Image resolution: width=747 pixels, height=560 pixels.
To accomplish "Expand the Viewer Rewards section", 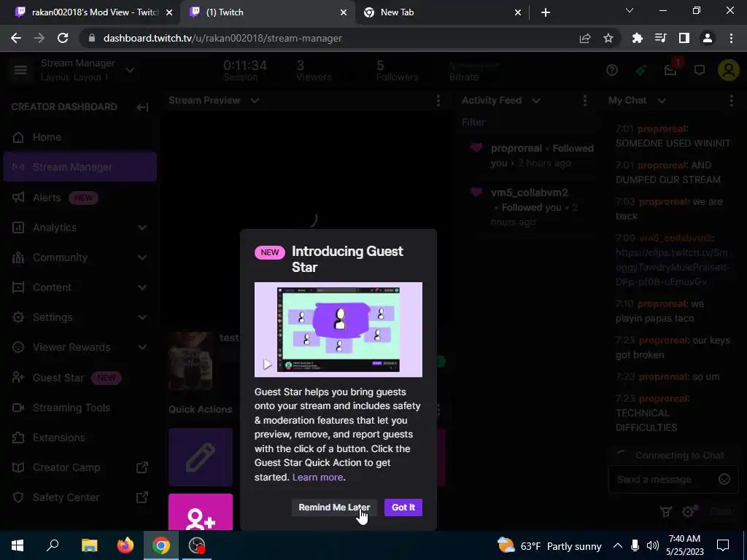I will click(80, 347).
